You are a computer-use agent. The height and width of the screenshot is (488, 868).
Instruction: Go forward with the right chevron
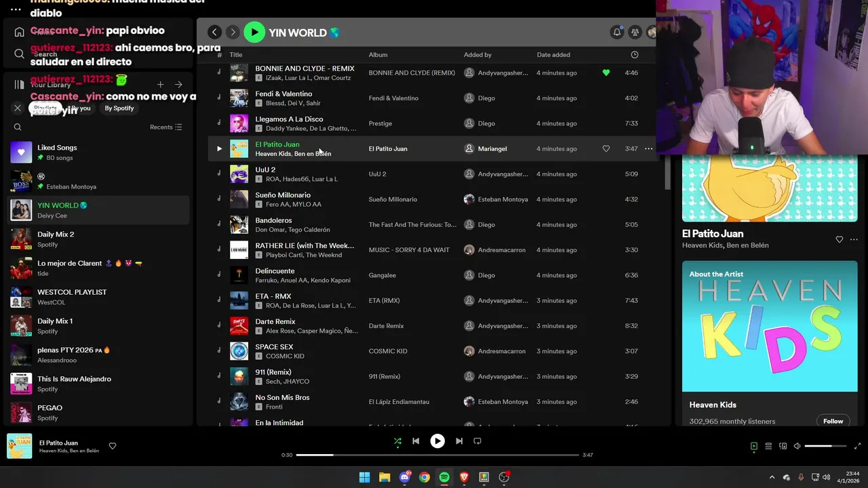[233, 32]
